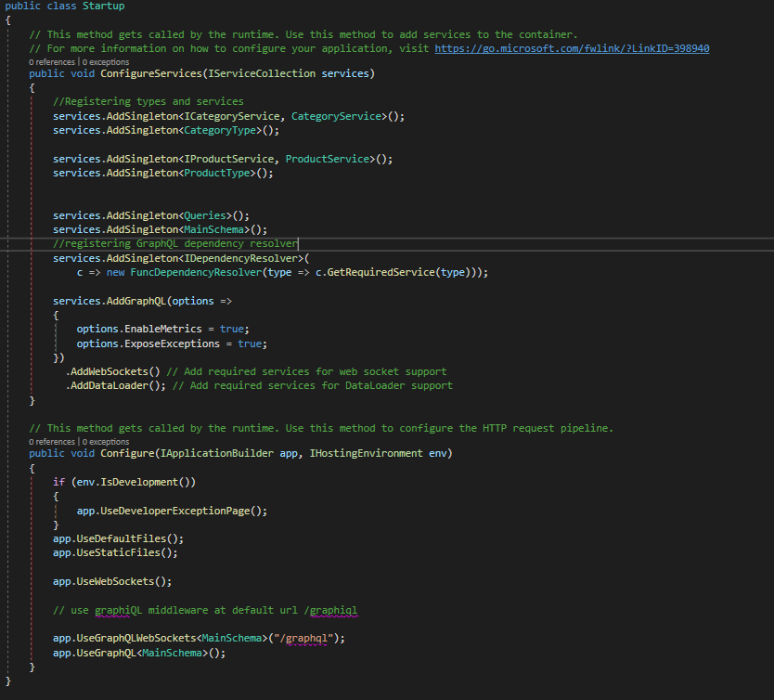This screenshot has width=774, height=700.
Task: Click the UseStaticFiles method call
Action: [128, 552]
